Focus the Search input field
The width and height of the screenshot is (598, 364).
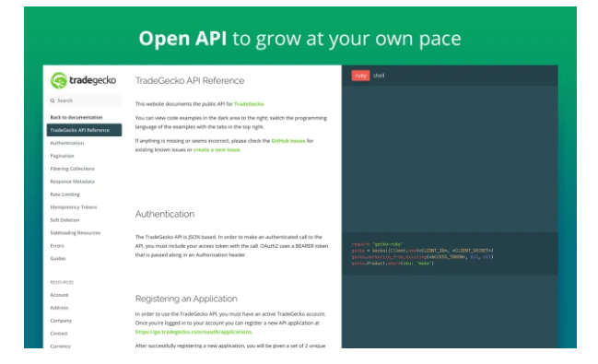click(84, 100)
